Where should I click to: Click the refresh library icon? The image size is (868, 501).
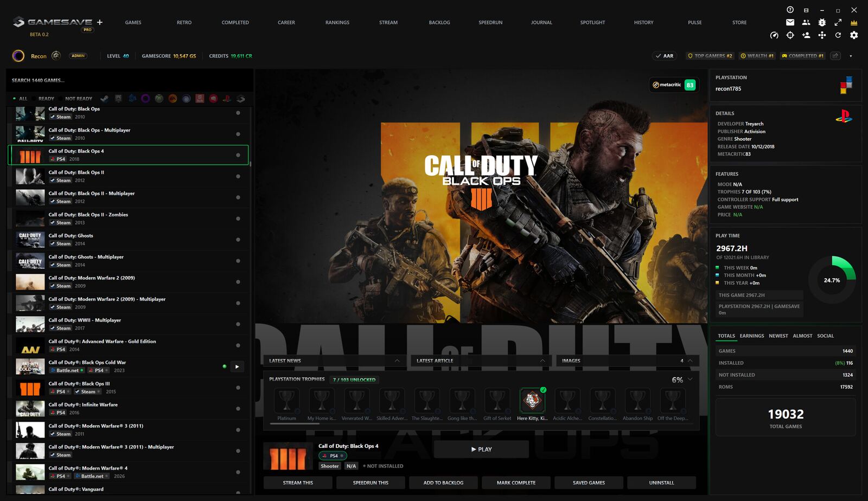click(838, 35)
